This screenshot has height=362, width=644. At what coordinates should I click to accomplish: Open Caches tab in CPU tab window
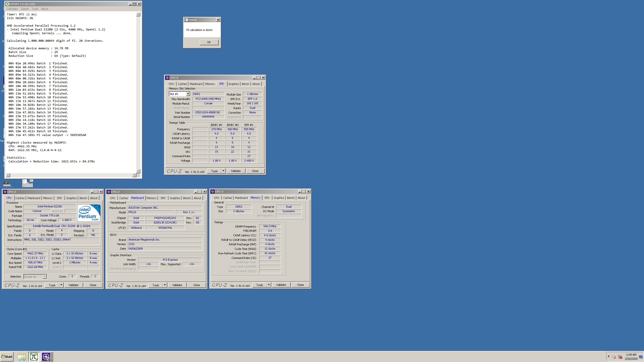point(20,198)
